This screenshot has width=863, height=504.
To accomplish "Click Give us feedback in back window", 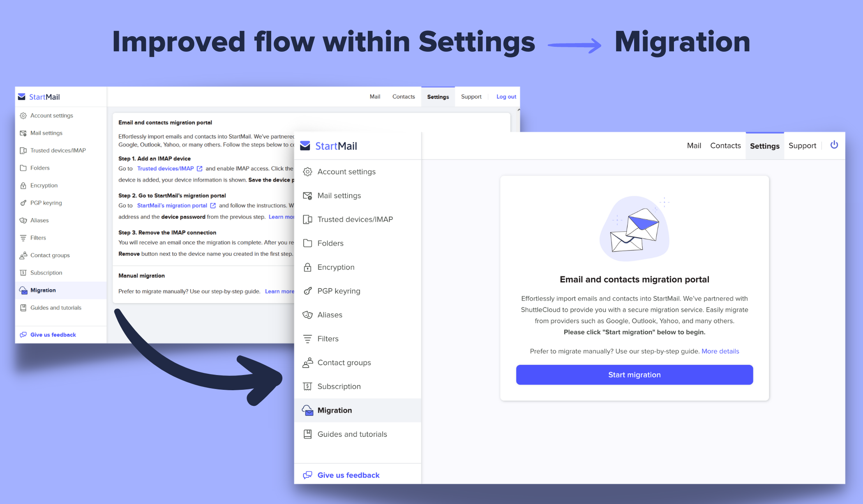I will coord(53,335).
